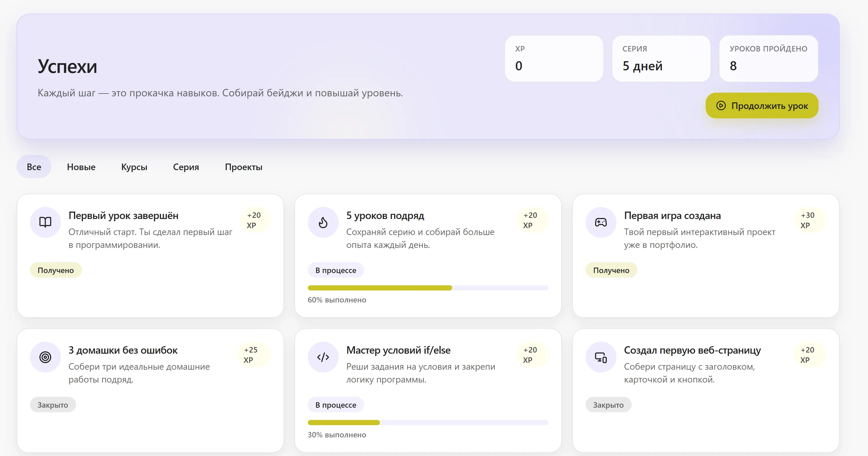The image size is (868, 456).
Task: Click the title 'Мастер условий if/else'
Action: 398,350
